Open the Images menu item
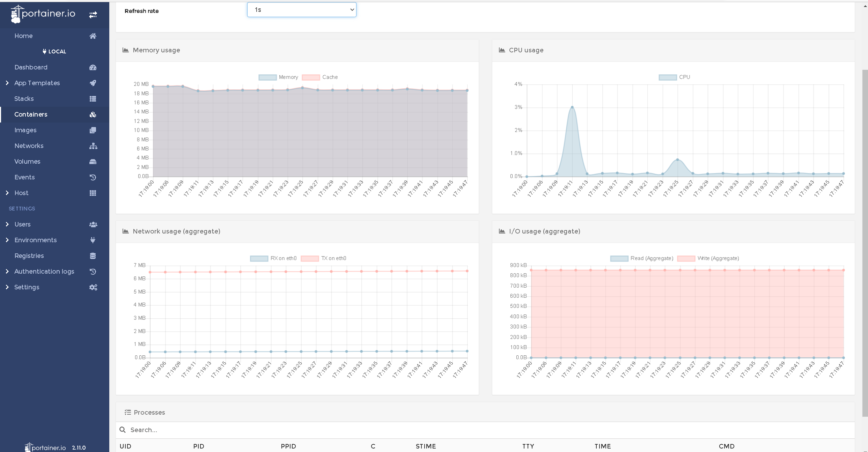868x452 pixels. point(25,130)
